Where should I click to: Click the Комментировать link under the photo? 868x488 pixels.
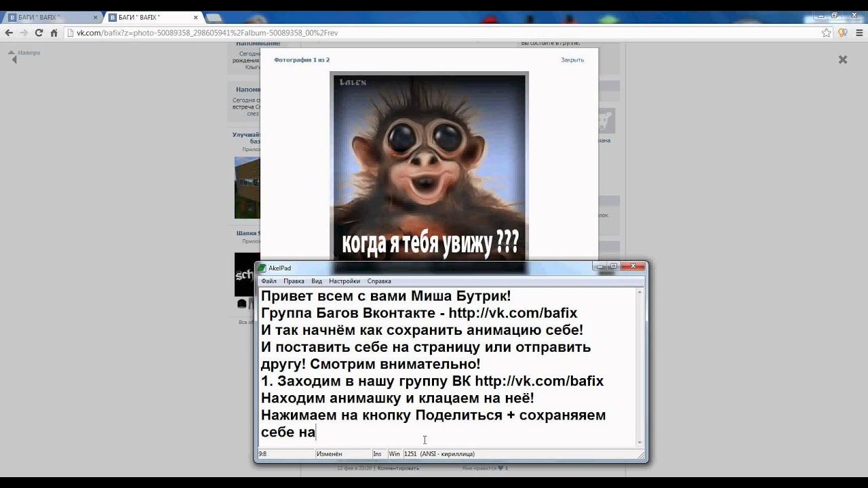399,468
